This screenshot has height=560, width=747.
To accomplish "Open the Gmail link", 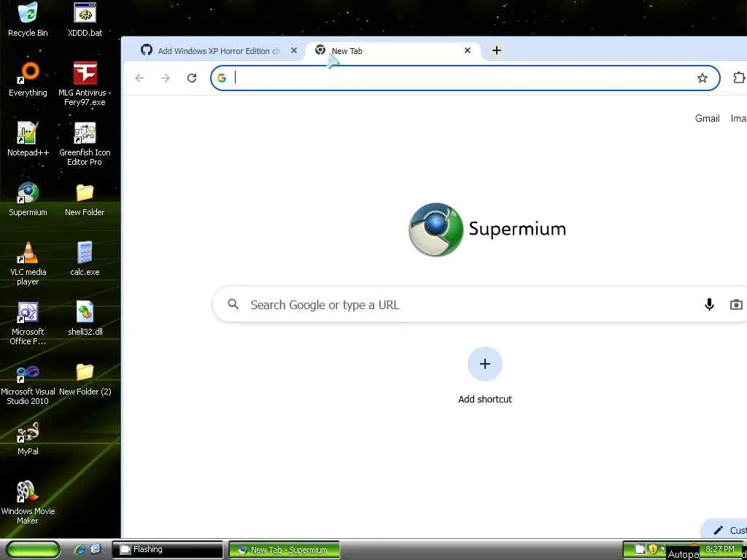I will (x=707, y=119).
